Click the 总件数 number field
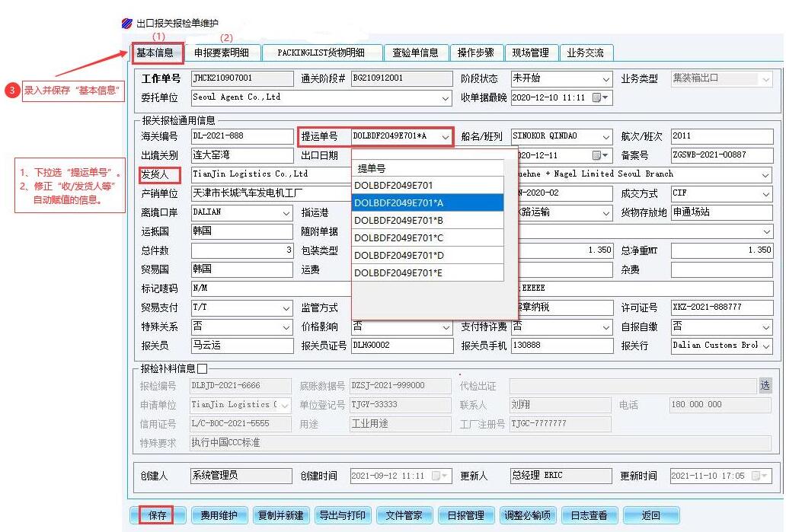The width and height of the screenshot is (786, 532). tap(241, 250)
